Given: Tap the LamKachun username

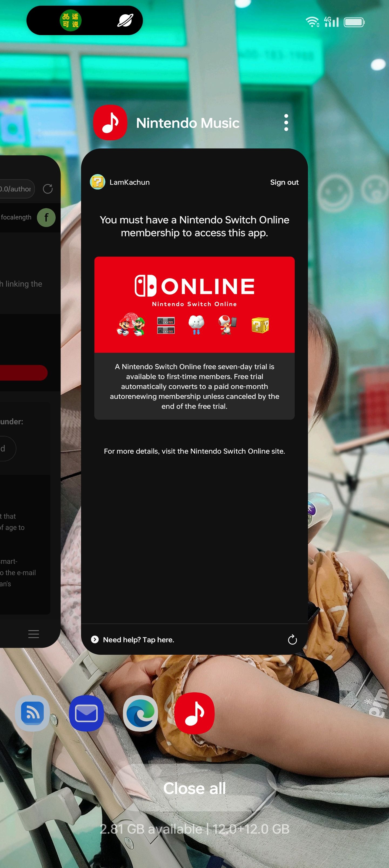Looking at the screenshot, I should point(130,182).
